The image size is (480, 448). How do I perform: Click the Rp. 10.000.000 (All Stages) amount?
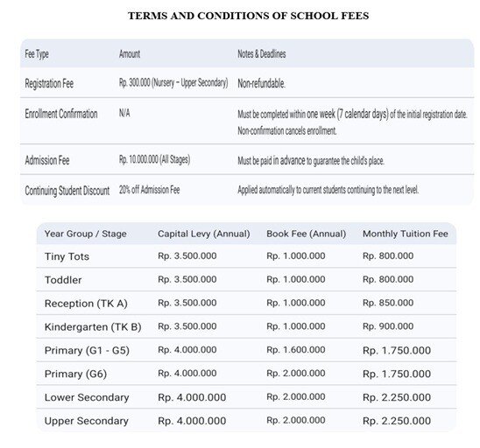click(154, 159)
